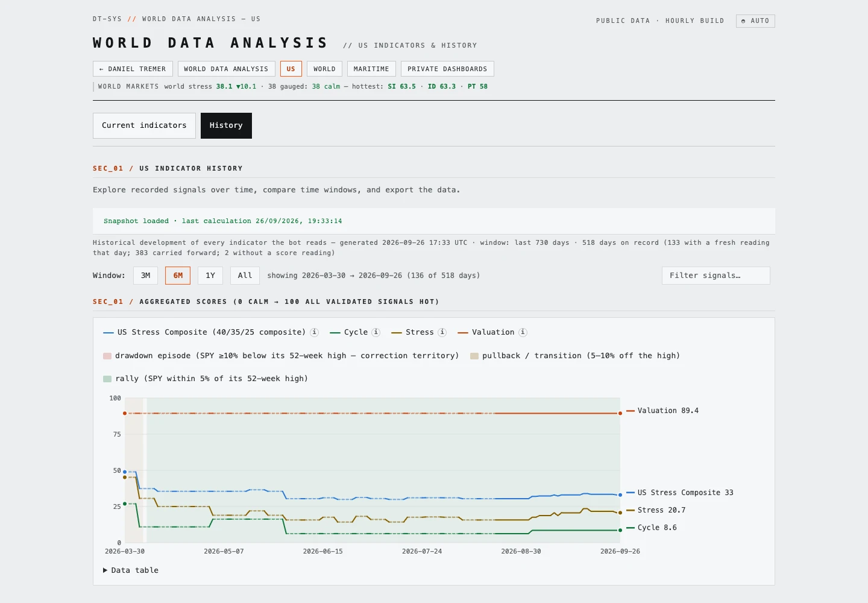Click the "Cycle 8.6" chart label

[x=657, y=528]
